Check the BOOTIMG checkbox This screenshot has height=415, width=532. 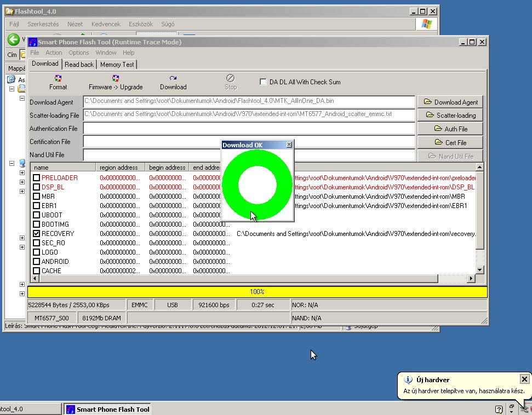pos(36,224)
